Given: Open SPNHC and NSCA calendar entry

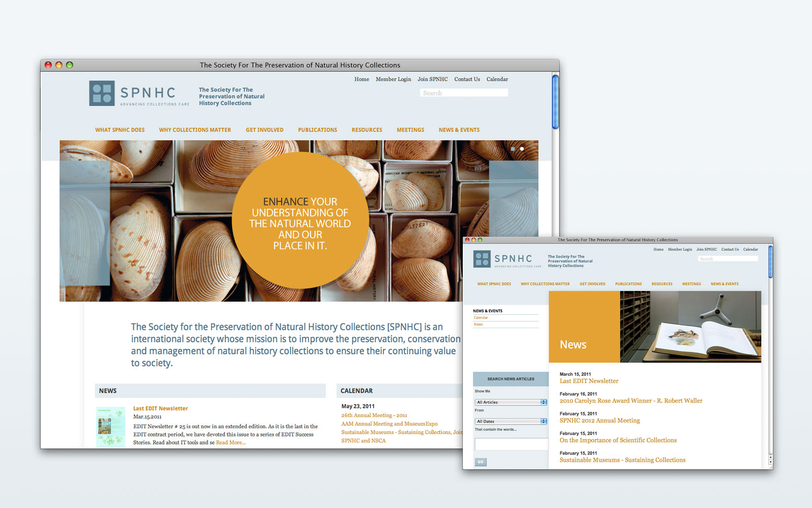Looking at the screenshot, I should pos(363,440).
